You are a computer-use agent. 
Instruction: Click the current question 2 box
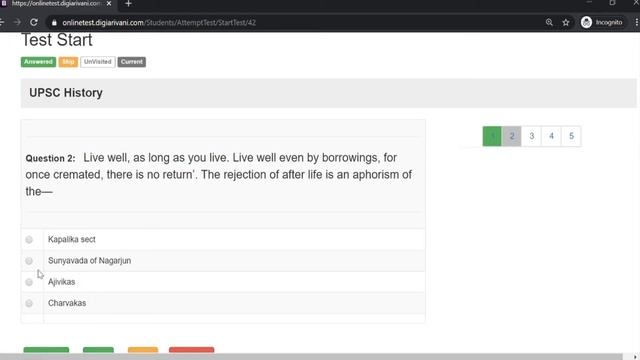[511, 136]
